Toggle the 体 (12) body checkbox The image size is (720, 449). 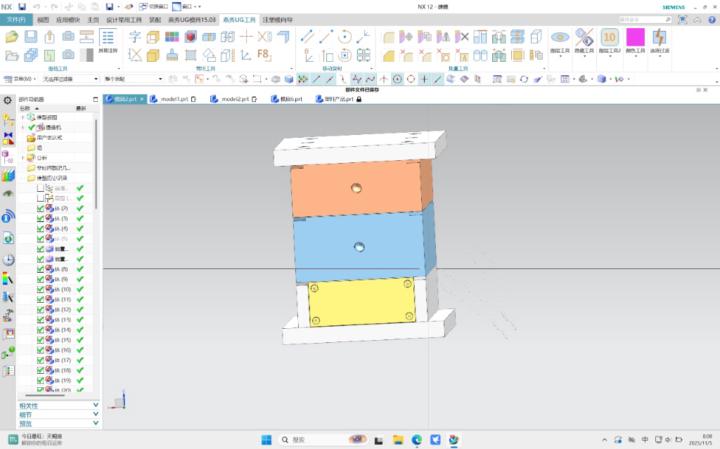[x=41, y=309]
